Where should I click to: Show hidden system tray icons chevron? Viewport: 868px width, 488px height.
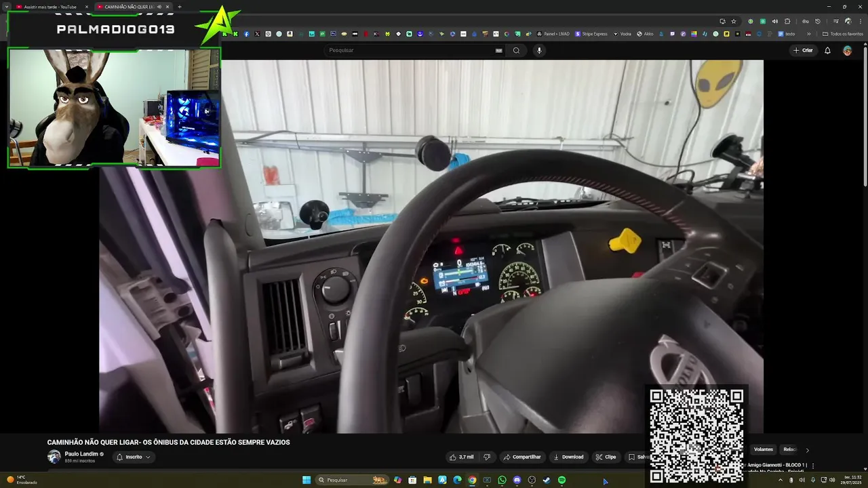[780, 480]
